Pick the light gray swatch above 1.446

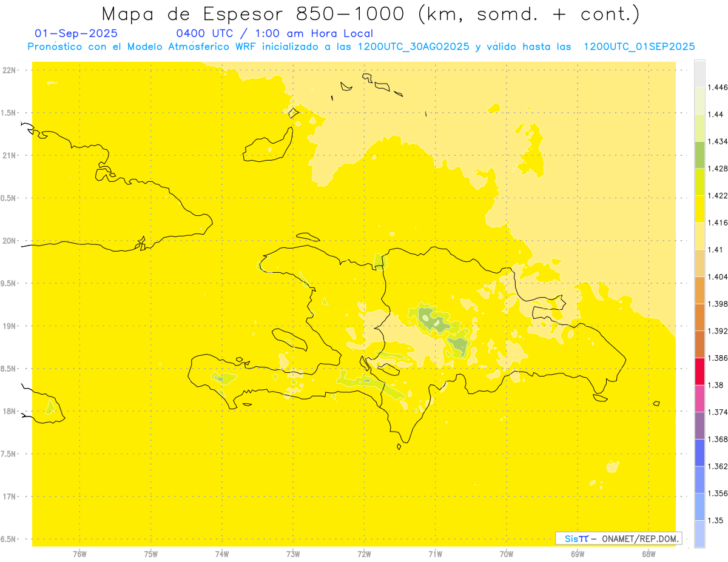click(x=699, y=73)
